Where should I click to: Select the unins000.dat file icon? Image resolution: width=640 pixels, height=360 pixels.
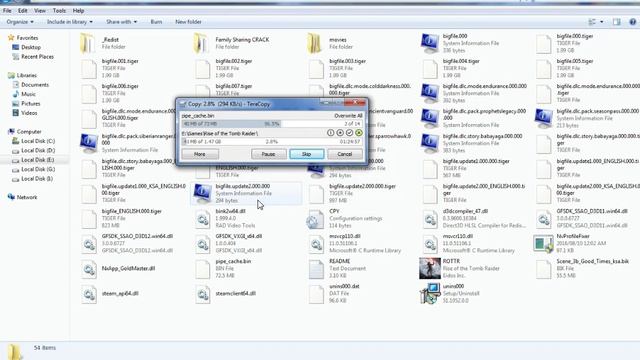click(316, 294)
